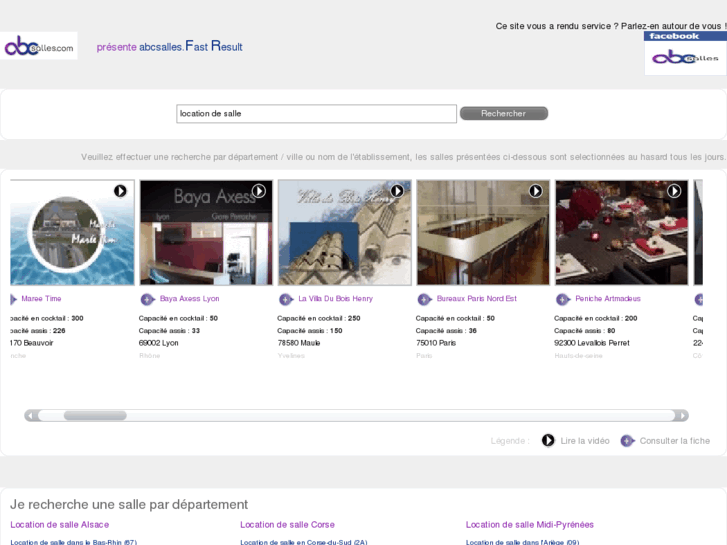Screen dimensions: 727x545
Task: Open the info icon beside La Villa Du Bois Henry
Action: pyautogui.click(x=286, y=299)
